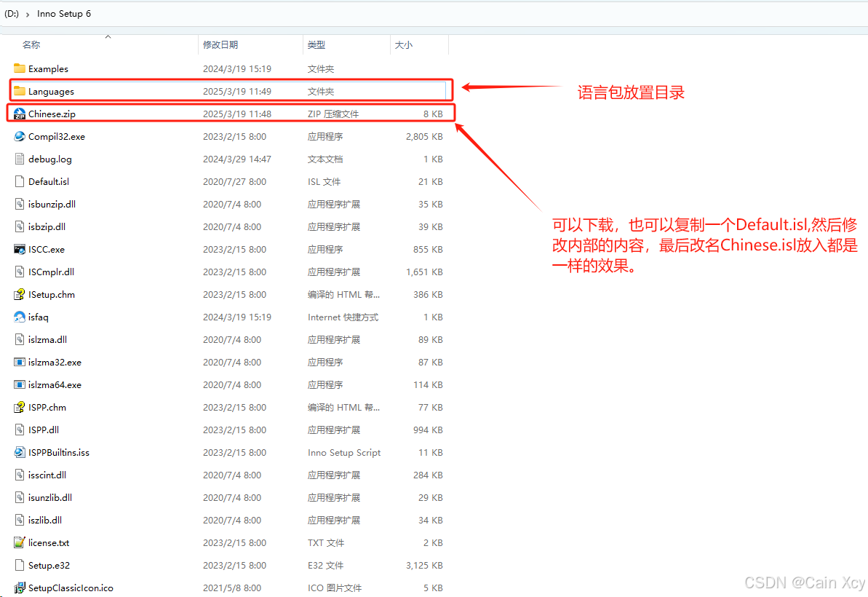Click the file name Setup.e32
This screenshot has height=597, width=868.
point(49,566)
